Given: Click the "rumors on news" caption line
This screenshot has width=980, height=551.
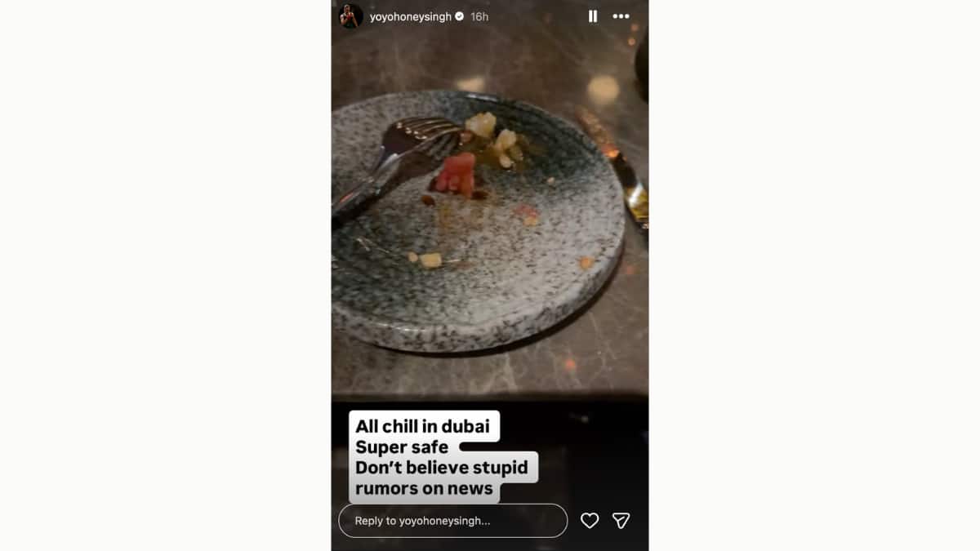Looking at the screenshot, I should pyautogui.click(x=425, y=489).
